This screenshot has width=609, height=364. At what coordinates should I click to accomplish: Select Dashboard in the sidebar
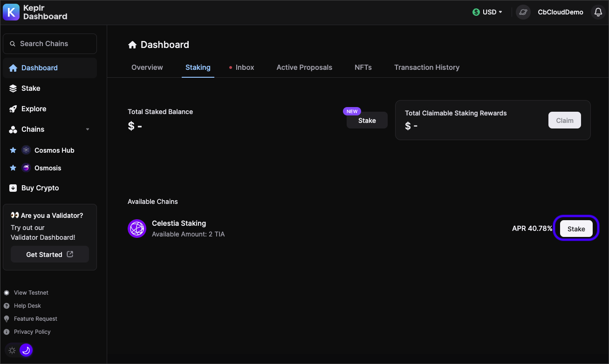click(x=50, y=68)
